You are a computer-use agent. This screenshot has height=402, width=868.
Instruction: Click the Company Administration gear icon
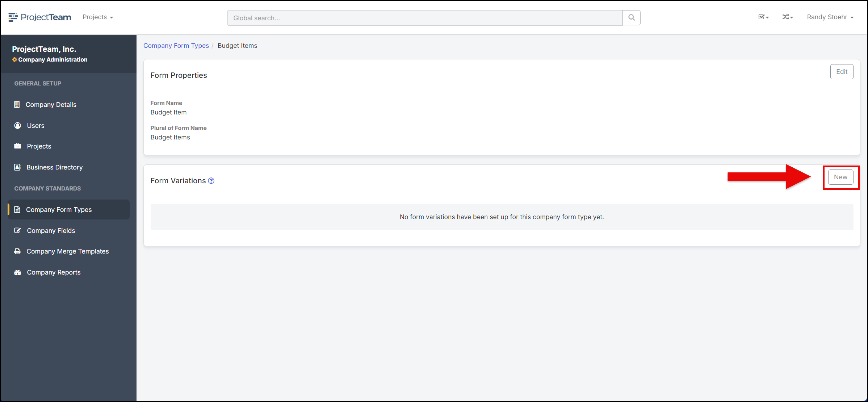coord(14,59)
